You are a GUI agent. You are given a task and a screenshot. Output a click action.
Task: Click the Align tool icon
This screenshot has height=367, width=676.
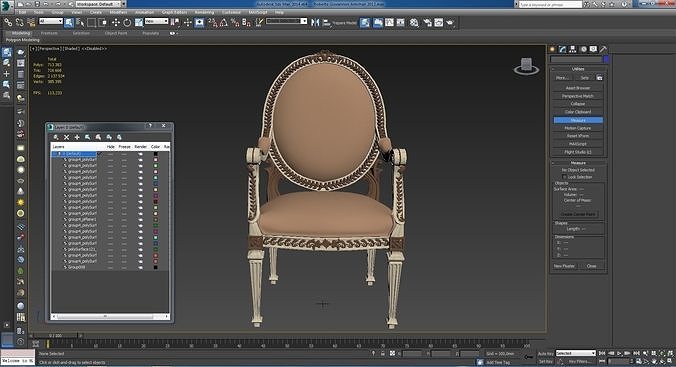point(326,22)
